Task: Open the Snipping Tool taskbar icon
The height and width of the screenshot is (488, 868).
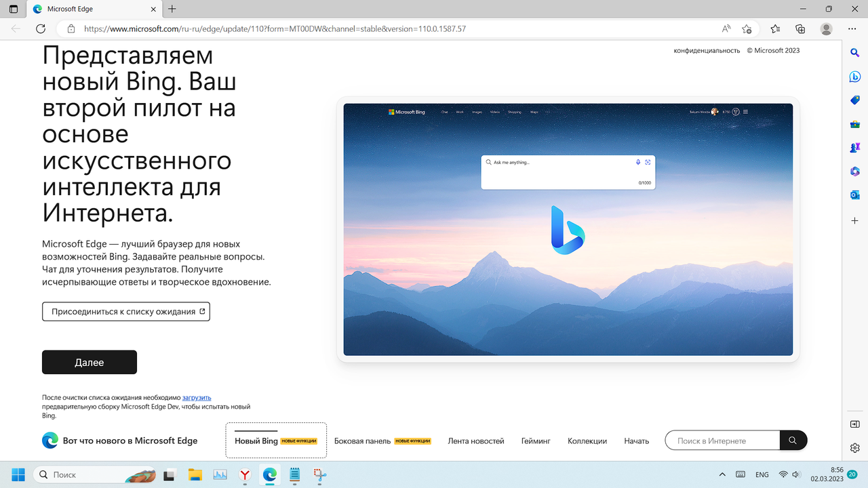Action: (x=320, y=474)
